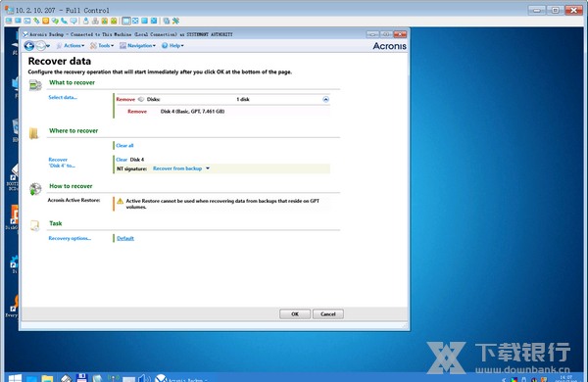Screen dimensions: 588x382
Task: Click the command prompt icon in remote toolbar
Action: 27,21
